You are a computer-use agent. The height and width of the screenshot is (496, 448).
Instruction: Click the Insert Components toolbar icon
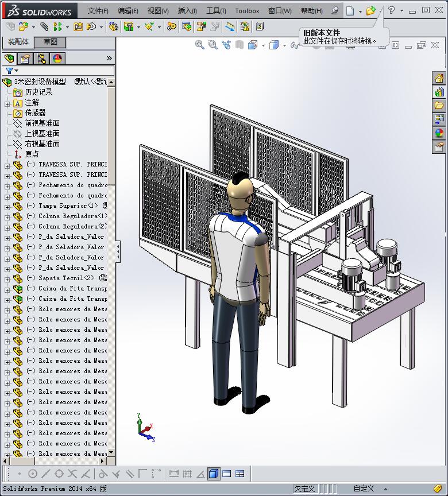point(24,26)
